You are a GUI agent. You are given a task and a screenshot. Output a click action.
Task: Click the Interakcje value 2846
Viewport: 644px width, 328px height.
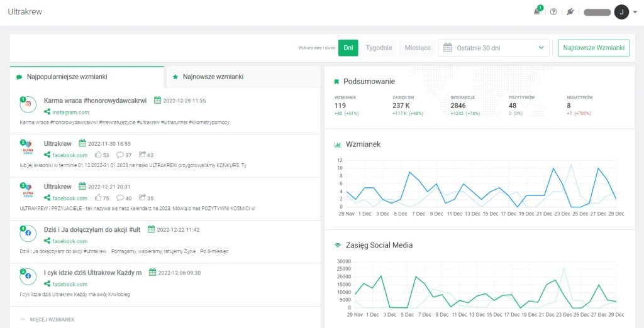tap(458, 106)
